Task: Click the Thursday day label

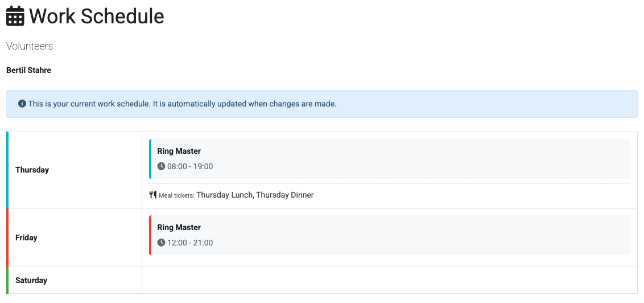Action: [32, 170]
